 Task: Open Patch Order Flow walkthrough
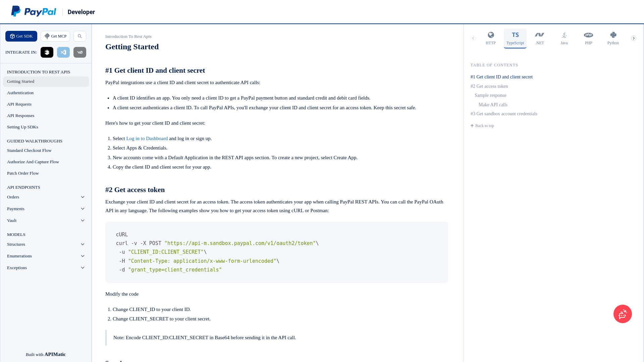coord(46,173)
